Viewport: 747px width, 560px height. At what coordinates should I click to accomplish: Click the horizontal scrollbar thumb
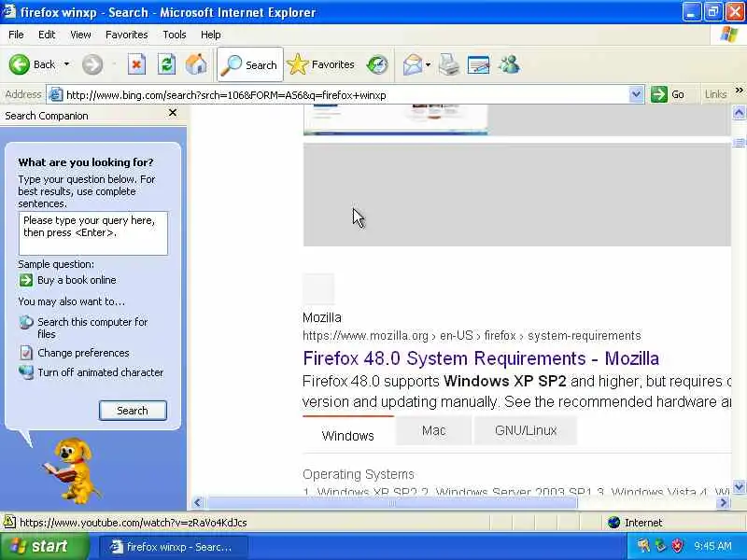(x=392, y=502)
